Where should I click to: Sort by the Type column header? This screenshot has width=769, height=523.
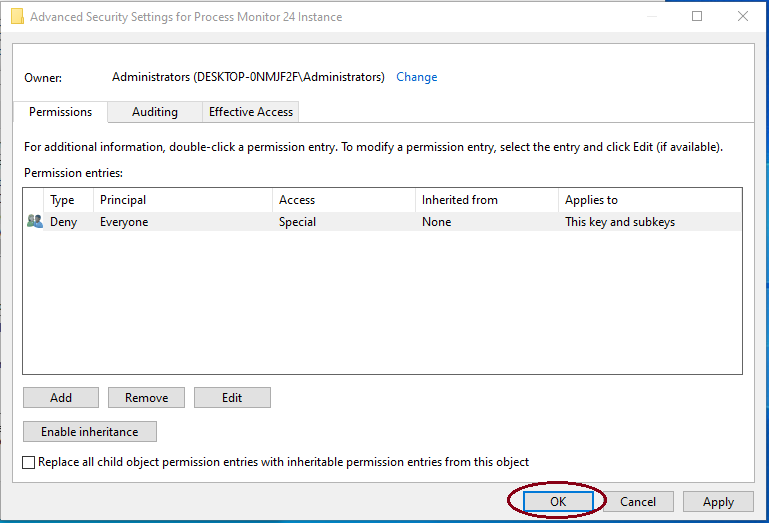coord(62,200)
